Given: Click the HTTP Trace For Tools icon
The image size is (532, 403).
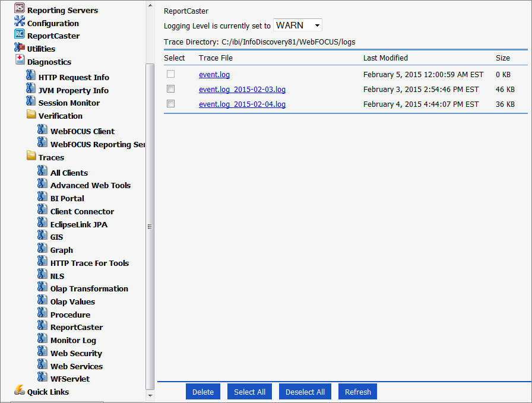Looking at the screenshot, I should point(42,261).
